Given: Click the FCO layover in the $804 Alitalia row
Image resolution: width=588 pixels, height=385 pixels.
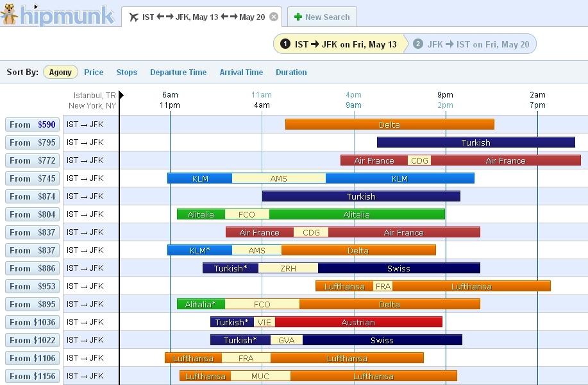Looking at the screenshot, I should [x=247, y=215].
